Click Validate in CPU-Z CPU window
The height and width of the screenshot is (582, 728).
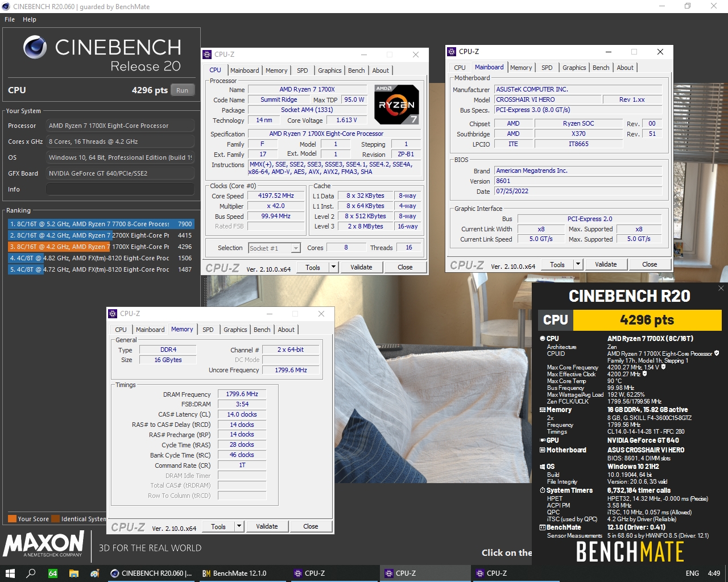point(361,267)
